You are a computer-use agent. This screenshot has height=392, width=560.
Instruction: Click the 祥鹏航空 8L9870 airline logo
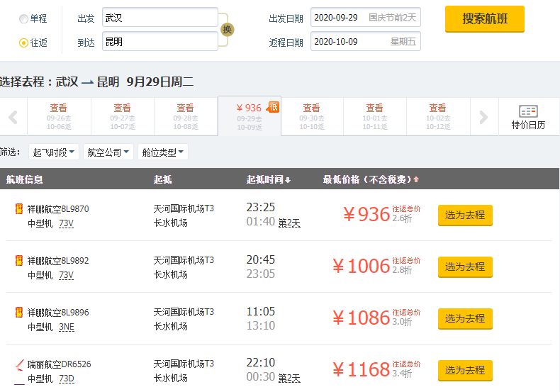(x=19, y=209)
